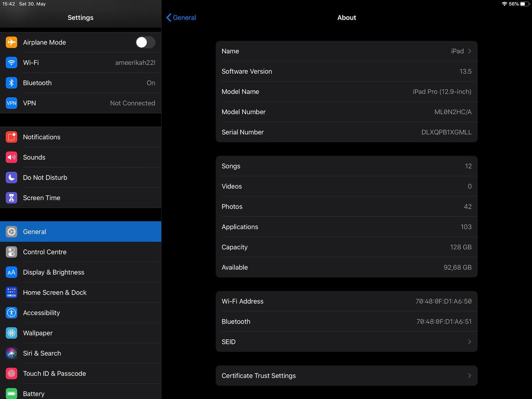Tap the Certificate Trust Settings row
The width and height of the screenshot is (532, 399).
pyautogui.click(x=347, y=376)
